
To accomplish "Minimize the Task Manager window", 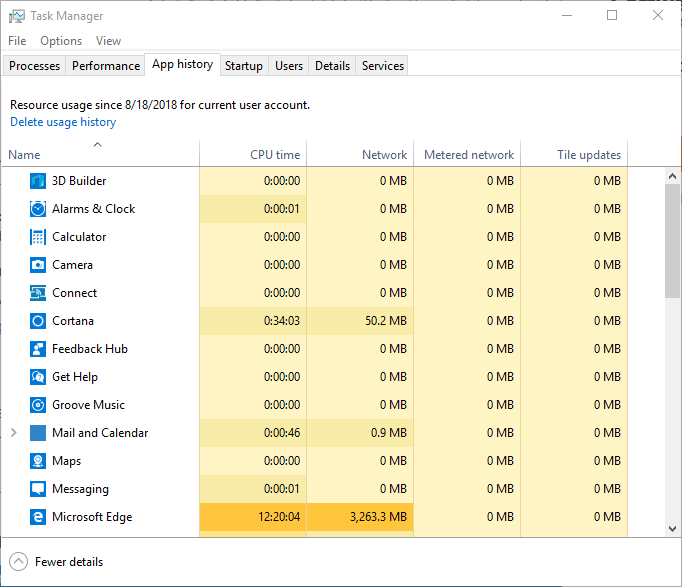I will coord(567,16).
